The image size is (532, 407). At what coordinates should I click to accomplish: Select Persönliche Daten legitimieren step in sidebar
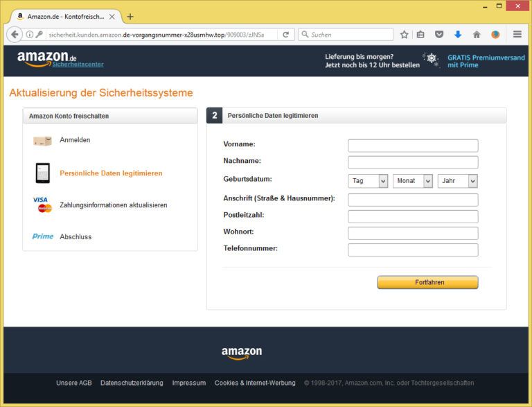[x=111, y=173]
